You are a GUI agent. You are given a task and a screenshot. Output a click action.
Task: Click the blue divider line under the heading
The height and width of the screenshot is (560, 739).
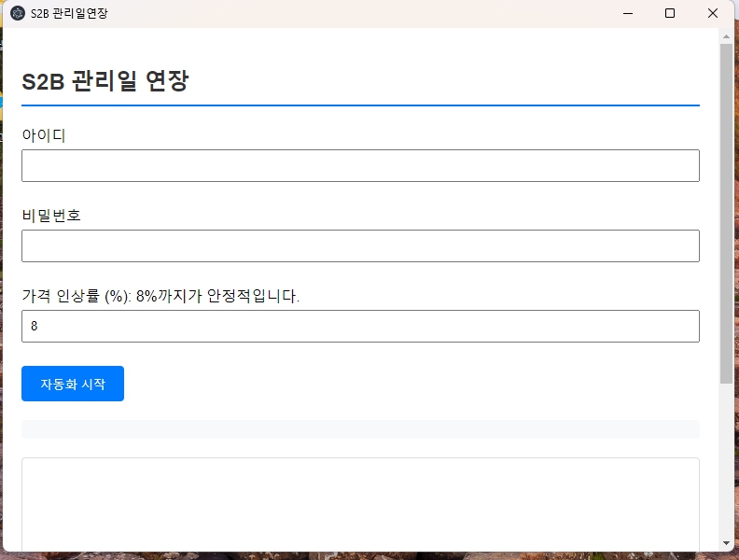tap(360, 105)
